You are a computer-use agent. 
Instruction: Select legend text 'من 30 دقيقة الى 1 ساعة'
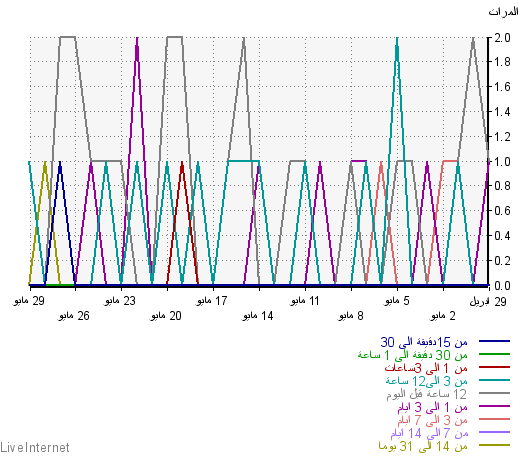[413, 355]
